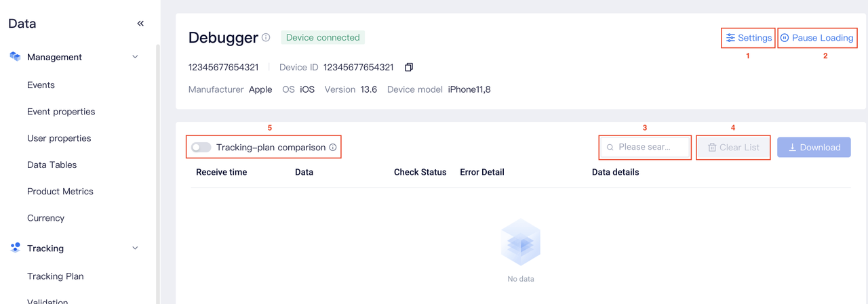Focus the Please search input field

point(650,148)
